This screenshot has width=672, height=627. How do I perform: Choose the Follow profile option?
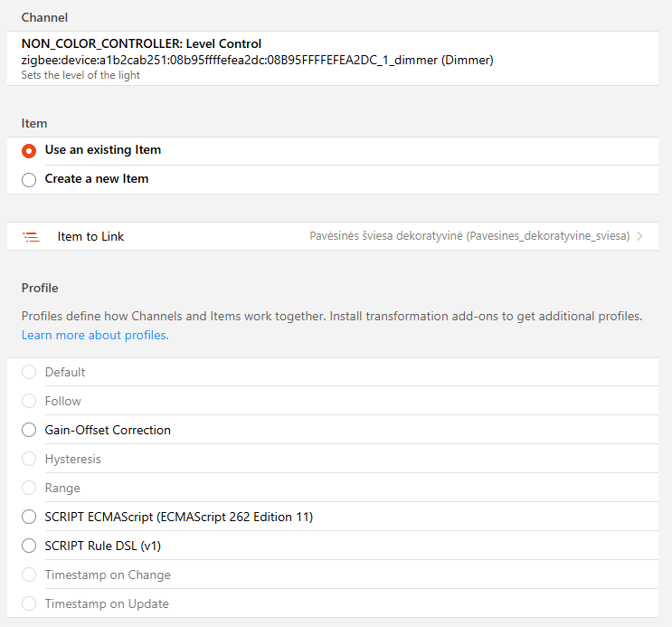pyautogui.click(x=29, y=401)
